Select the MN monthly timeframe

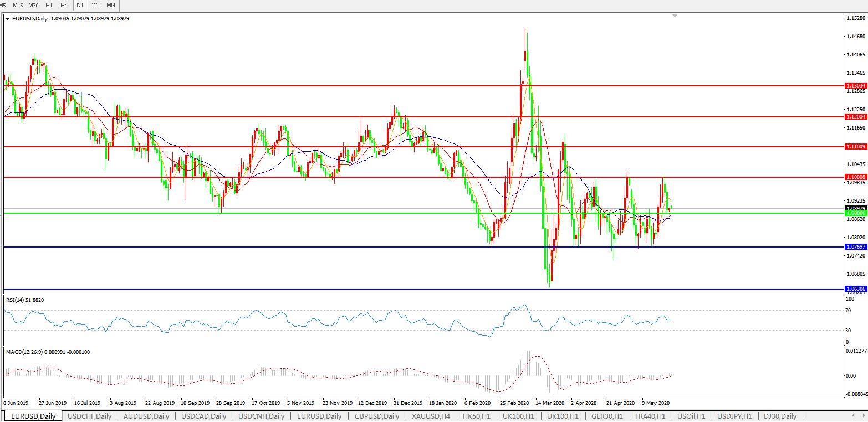coord(111,5)
